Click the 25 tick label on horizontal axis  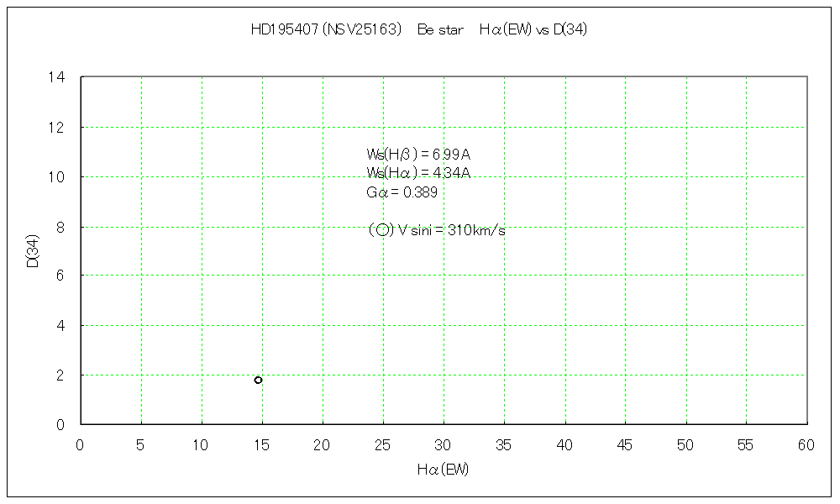[x=383, y=444]
